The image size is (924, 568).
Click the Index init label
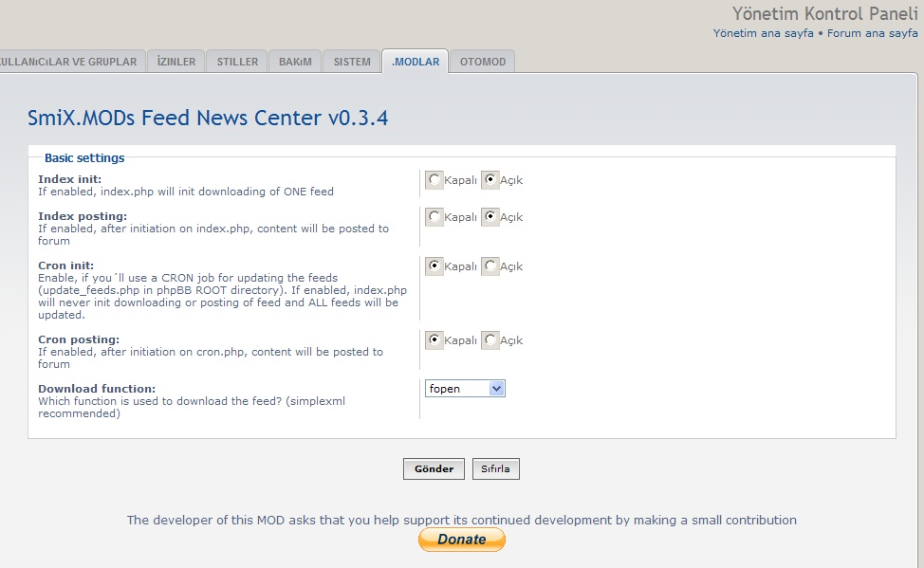(69, 179)
